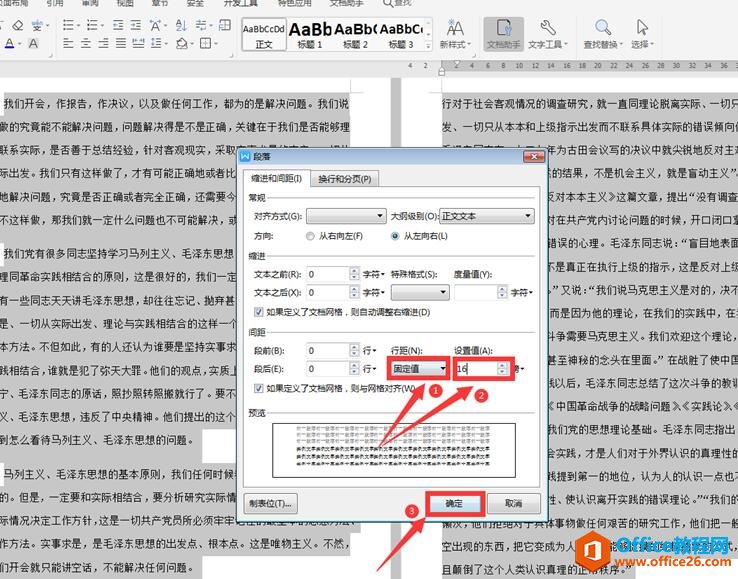Open the 大纲级别(O) dropdown showing 正文文本

(487, 216)
